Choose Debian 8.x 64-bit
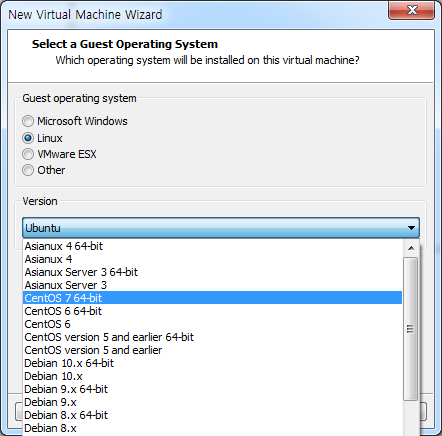This screenshot has width=442, height=436. point(212,415)
